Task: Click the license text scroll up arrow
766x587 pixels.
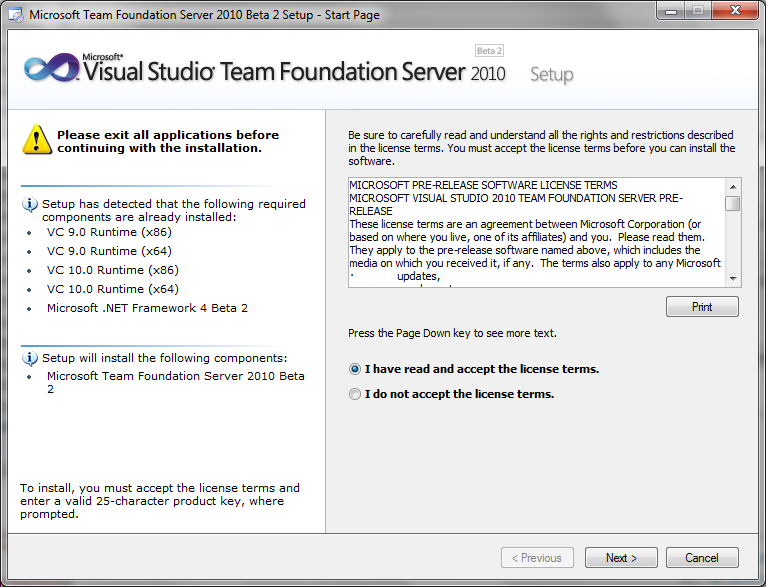Action: click(x=733, y=187)
